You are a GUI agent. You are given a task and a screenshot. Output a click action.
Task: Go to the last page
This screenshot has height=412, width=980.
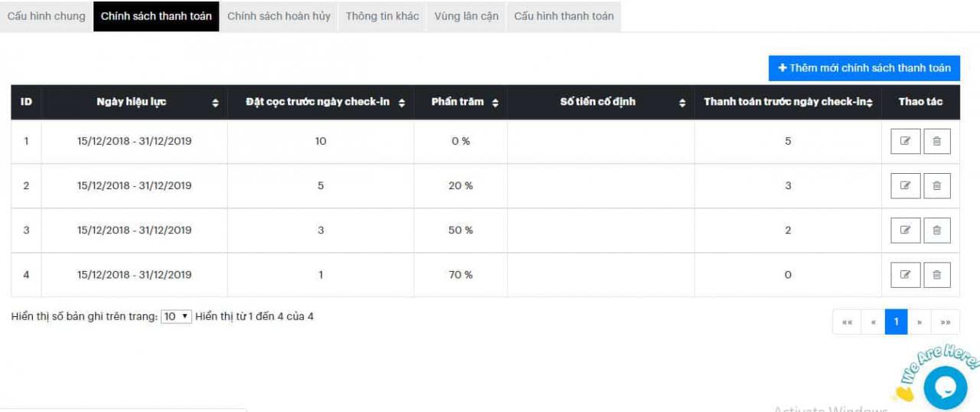945,322
